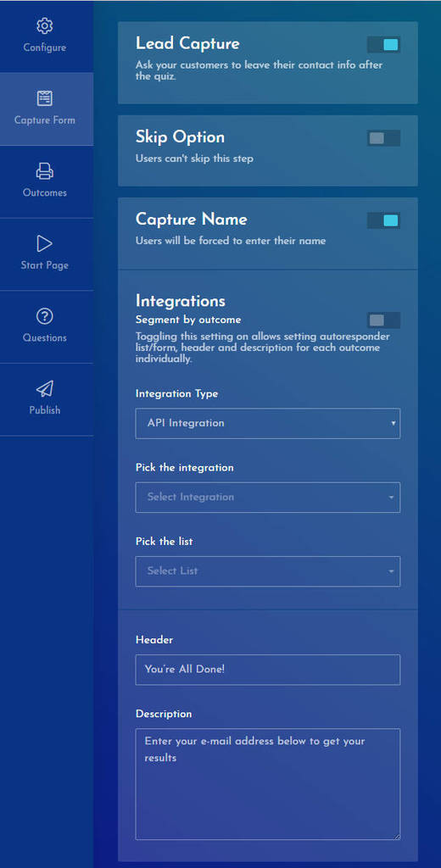Viewport: 441px width, 868px height.
Task: Navigate to the Start Page label
Action: [x=45, y=265]
